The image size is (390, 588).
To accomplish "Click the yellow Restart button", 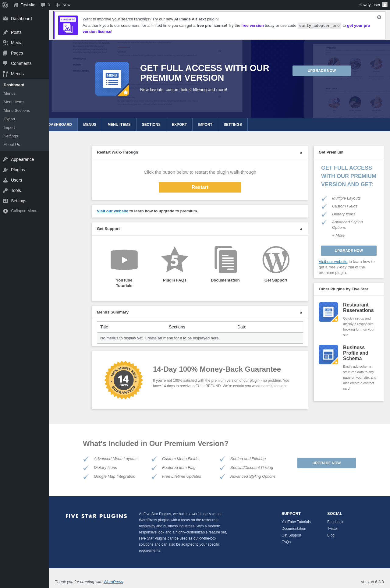I will (200, 187).
